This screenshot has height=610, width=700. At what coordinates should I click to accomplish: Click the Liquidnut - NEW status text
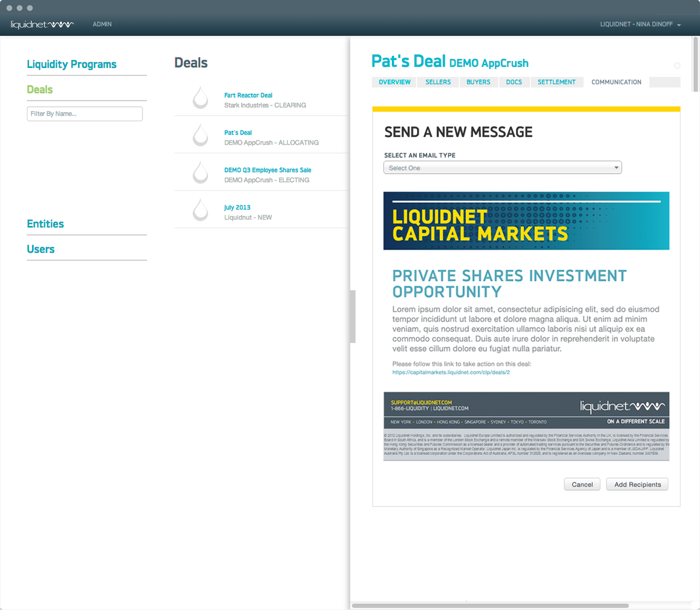tap(248, 218)
